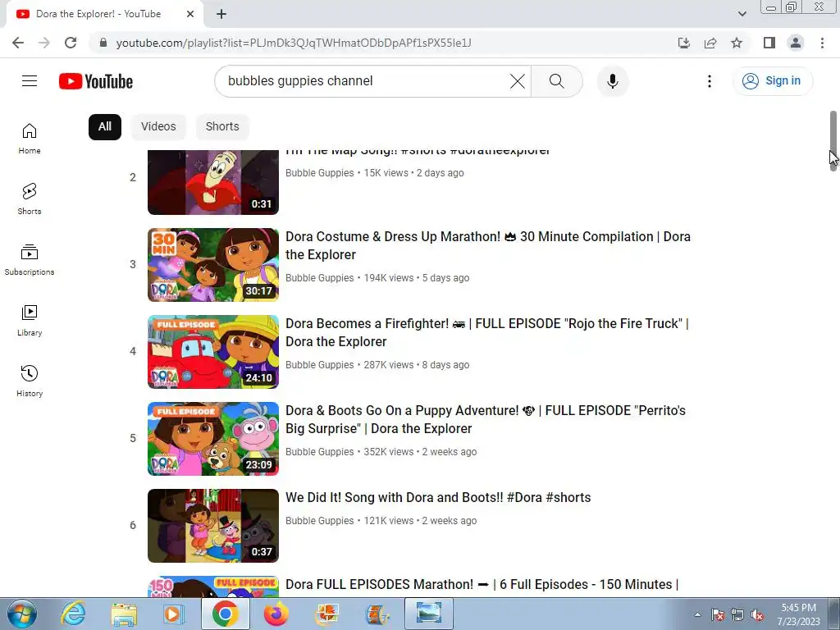
Task: Open Shorts in the sidebar
Action: [x=30, y=199]
